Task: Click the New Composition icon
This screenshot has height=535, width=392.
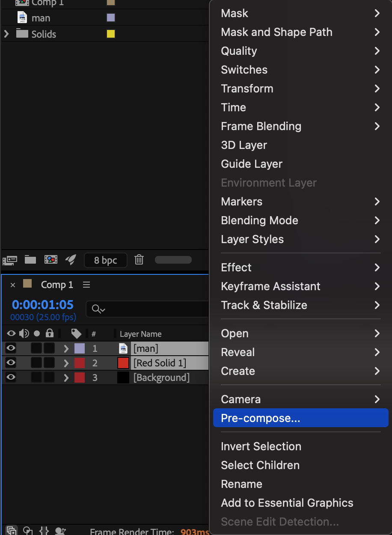Action: click(x=50, y=259)
